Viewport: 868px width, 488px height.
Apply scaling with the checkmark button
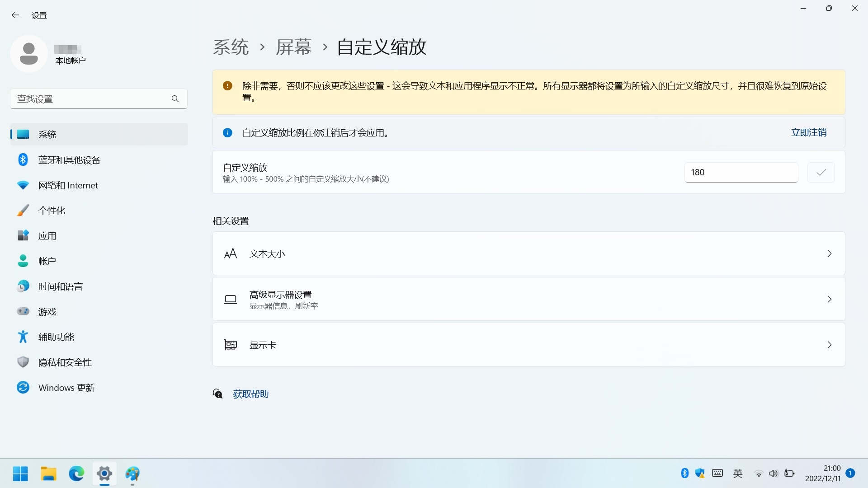(821, 172)
